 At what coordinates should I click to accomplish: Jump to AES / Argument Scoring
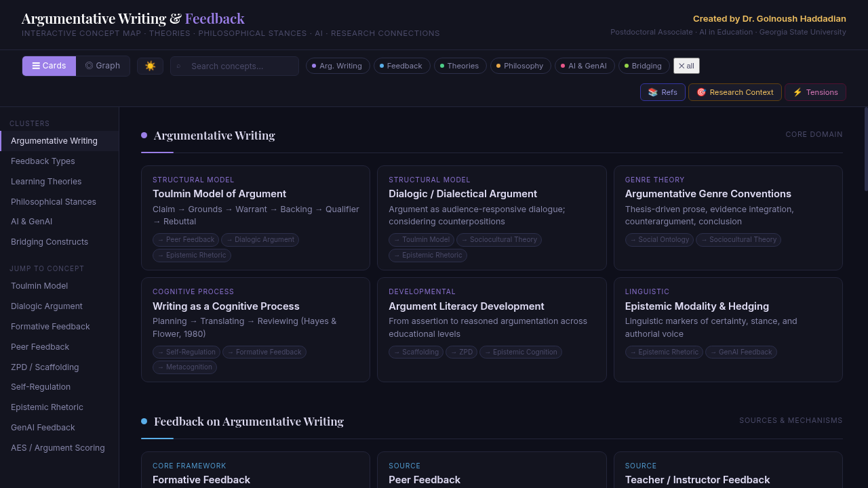pyautogui.click(x=60, y=448)
